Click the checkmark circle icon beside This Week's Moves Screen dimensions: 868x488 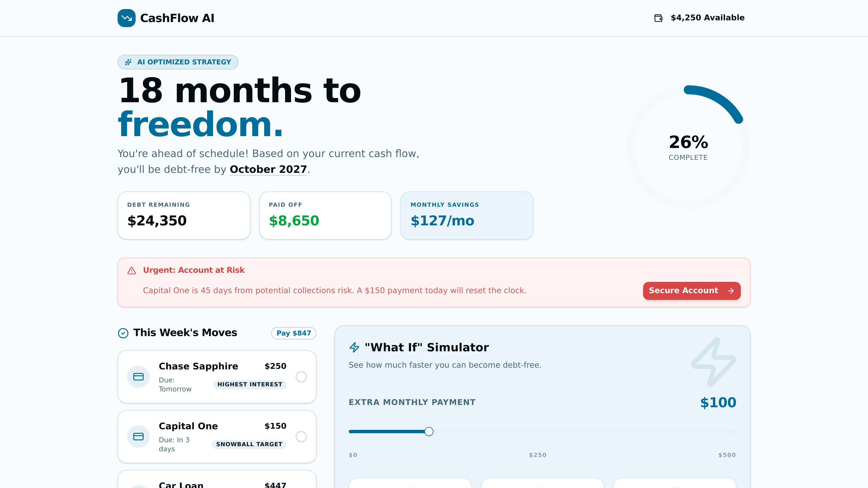coord(123,333)
